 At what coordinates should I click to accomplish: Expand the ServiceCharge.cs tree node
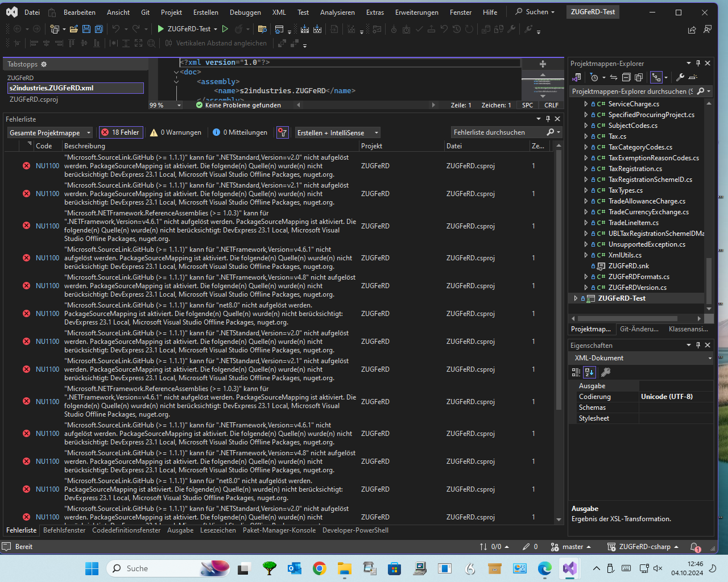(x=586, y=104)
